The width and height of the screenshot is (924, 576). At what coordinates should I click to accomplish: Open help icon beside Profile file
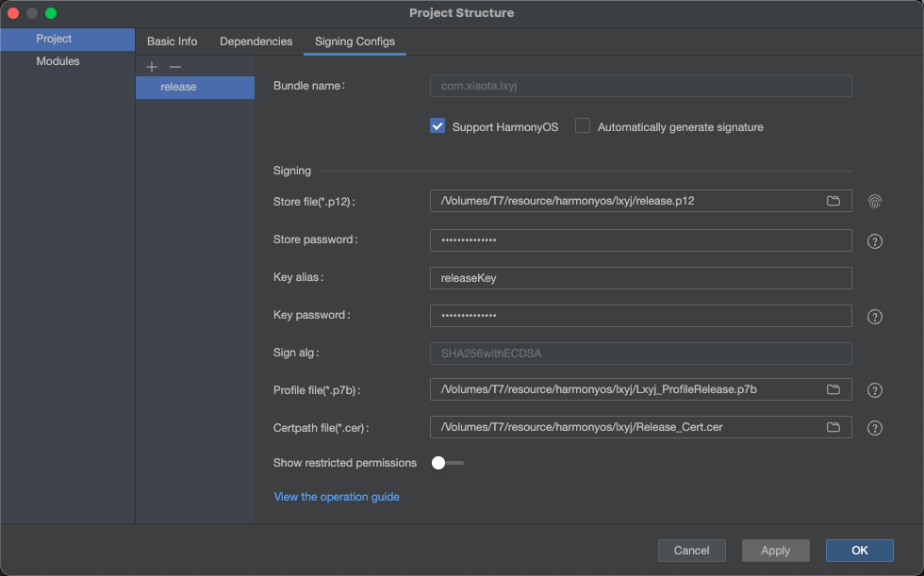[875, 390]
